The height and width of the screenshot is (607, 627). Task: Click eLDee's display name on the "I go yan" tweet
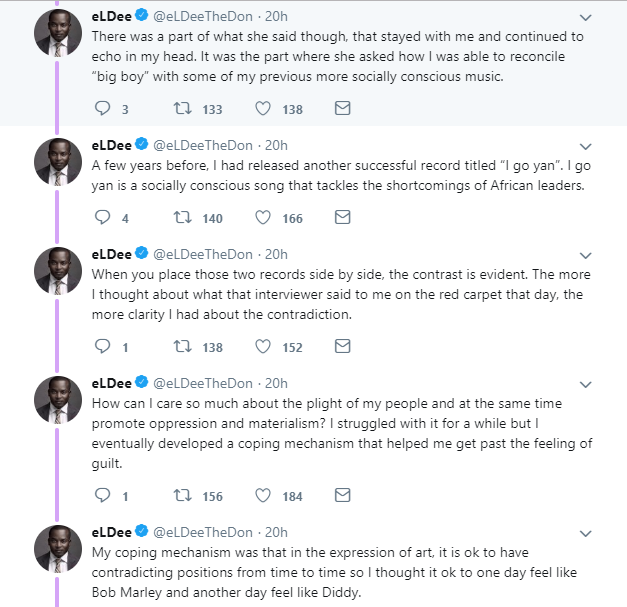110,143
